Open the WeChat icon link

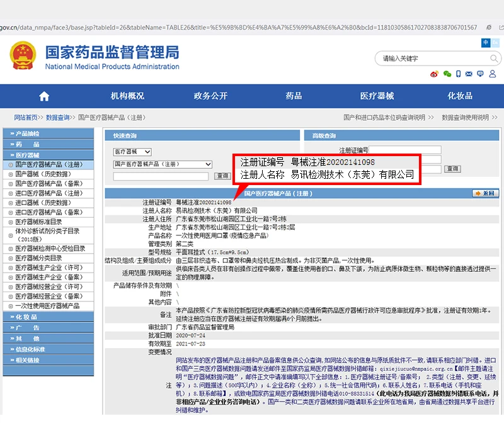pos(447,74)
